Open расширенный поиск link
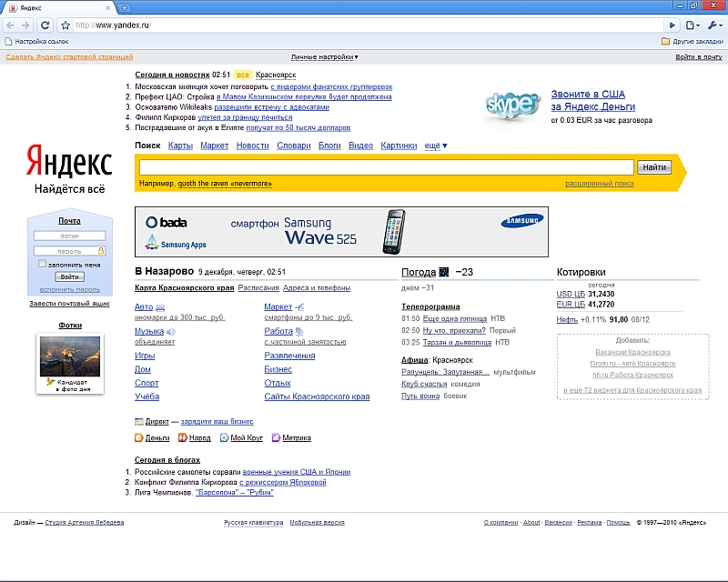Image resolution: width=728 pixels, height=582 pixels. 600,184
